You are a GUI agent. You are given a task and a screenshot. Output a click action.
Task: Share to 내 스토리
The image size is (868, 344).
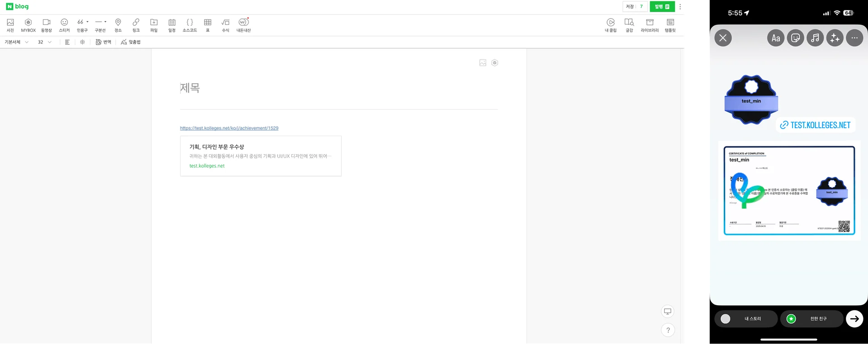pyautogui.click(x=746, y=319)
